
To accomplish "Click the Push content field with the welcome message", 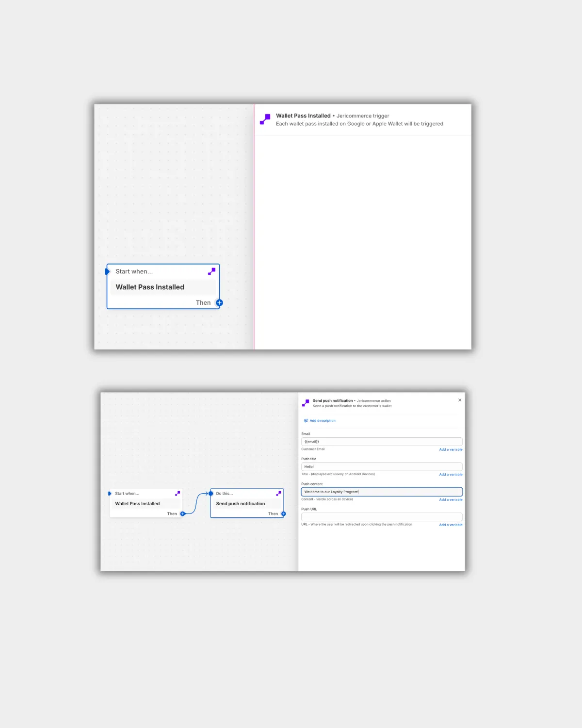I will 382,492.
